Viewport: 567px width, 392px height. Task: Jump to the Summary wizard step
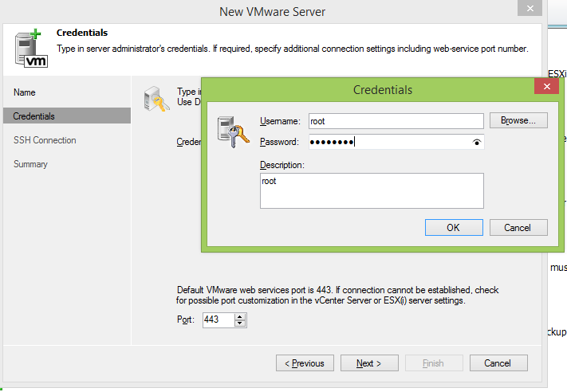click(30, 164)
